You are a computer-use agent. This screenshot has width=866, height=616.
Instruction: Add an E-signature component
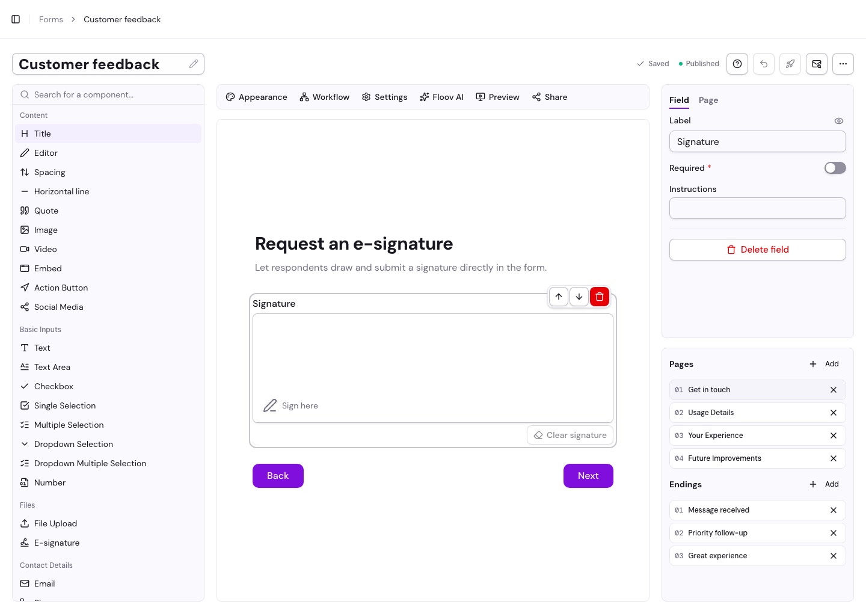pyautogui.click(x=108, y=543)
